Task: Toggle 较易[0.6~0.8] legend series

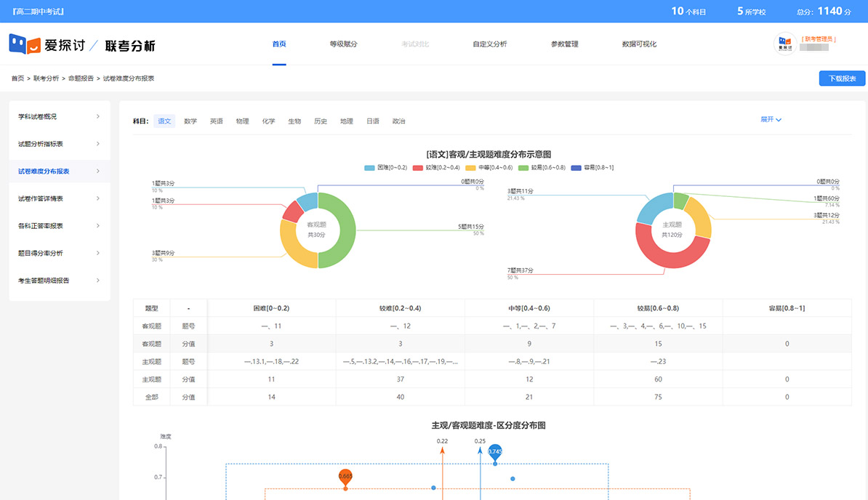Action: point(542,167)
